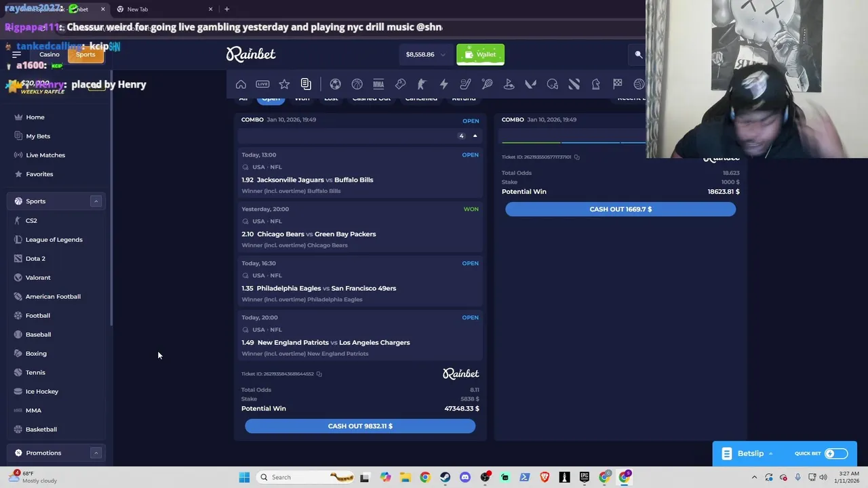
Task: Select the chess knight icon
Action: coord(595,84)
